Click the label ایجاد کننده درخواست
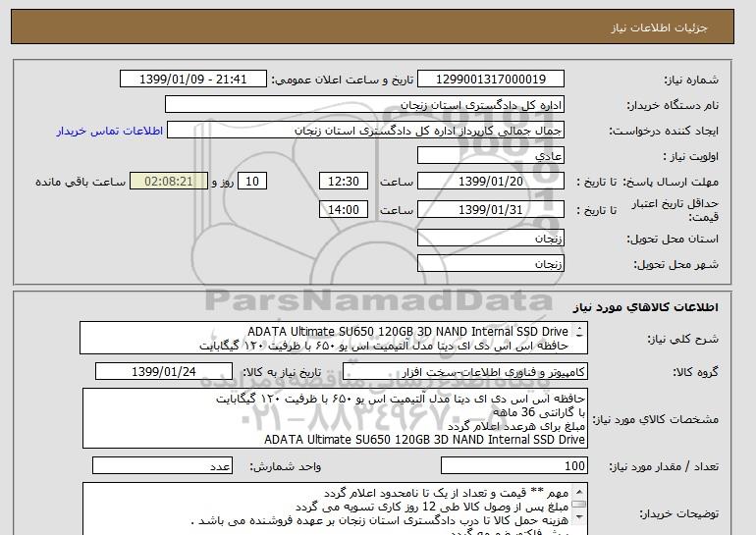756x535 pixels. coord(664,132)
